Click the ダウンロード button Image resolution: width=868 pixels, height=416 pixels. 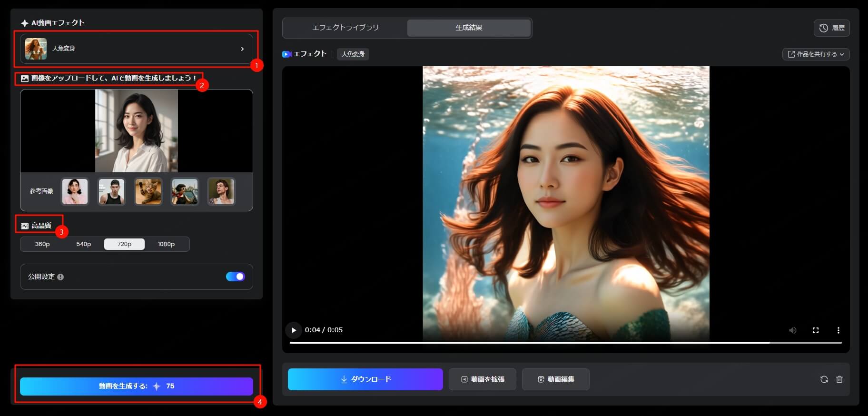coord(365,379)
